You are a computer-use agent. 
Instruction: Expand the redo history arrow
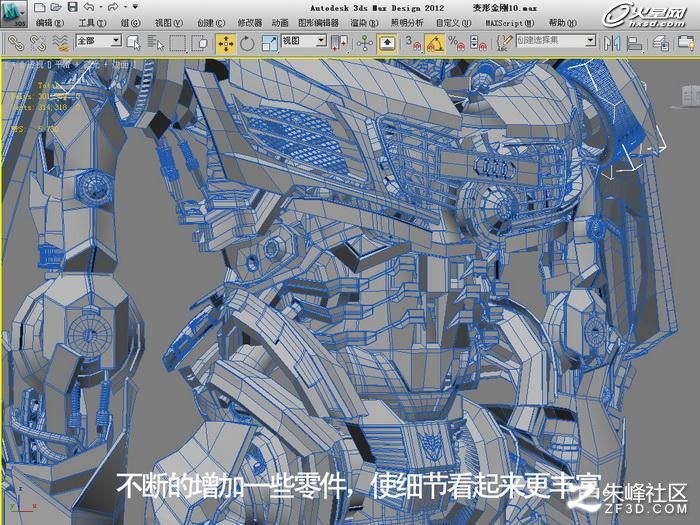[125, 7]
